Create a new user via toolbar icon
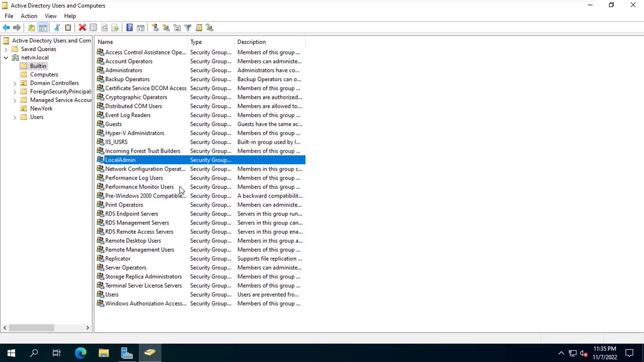The height and width of the screenshot is (362, 644). pyautogui.click(x=155, y=28)
